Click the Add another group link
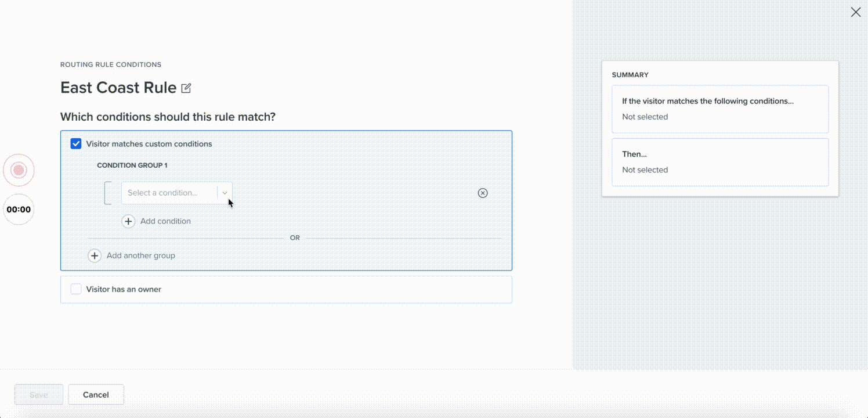868x418 pixels. click(x=140, y=255)
